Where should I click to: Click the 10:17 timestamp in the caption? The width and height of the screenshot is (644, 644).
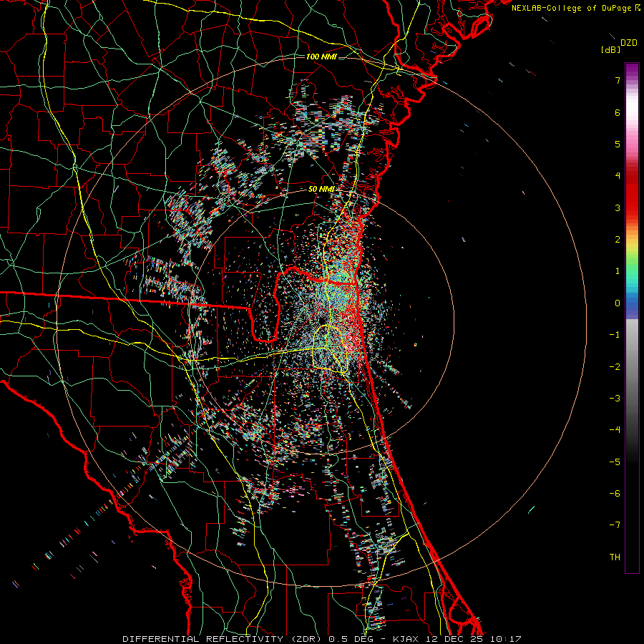[506, 639]
